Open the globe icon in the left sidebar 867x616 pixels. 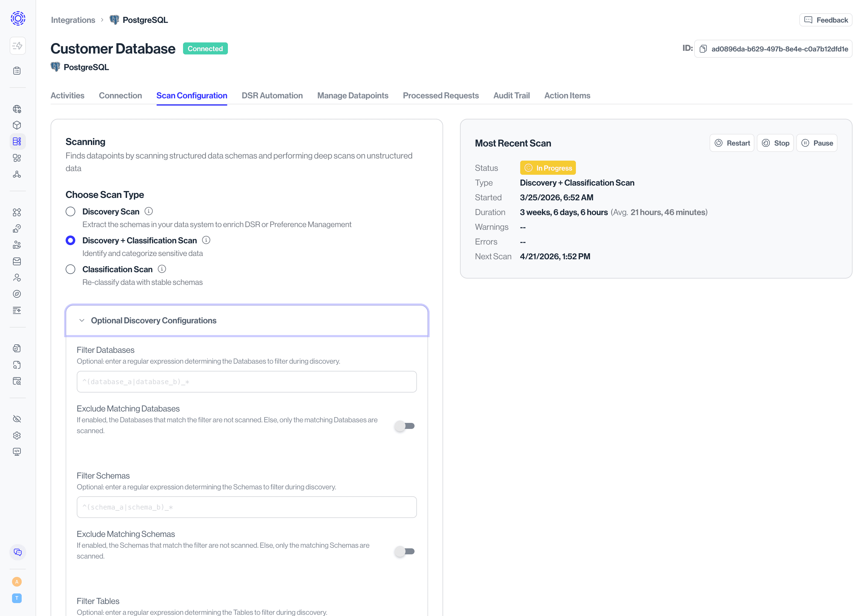click(x=17, y=109)
